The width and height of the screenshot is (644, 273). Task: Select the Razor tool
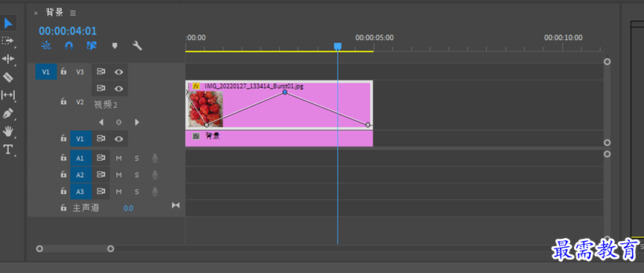click(7, 77)
